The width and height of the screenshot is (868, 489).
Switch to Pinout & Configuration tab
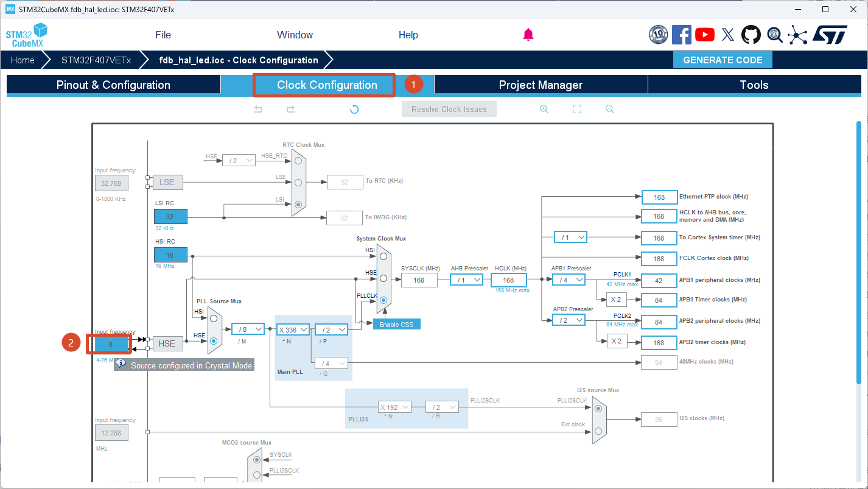113,85
